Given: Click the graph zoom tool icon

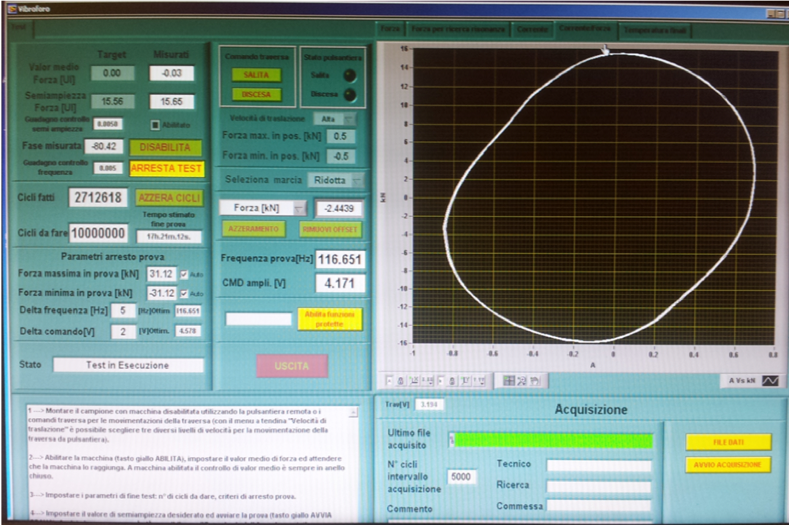Looking at the screenshot, I should [524, 381].
